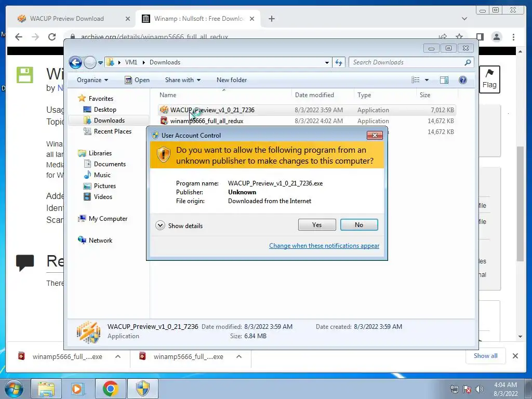The width and height of the screenshot is (532, 399).
Task: Close the Chrome downloads bar
Action: coord(515,356)
